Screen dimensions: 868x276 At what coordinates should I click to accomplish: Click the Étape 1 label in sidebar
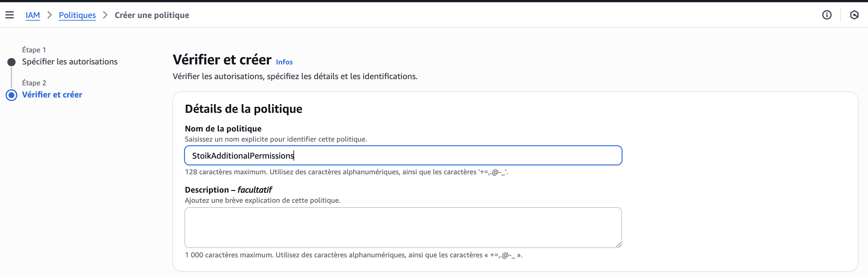(34, 50)
